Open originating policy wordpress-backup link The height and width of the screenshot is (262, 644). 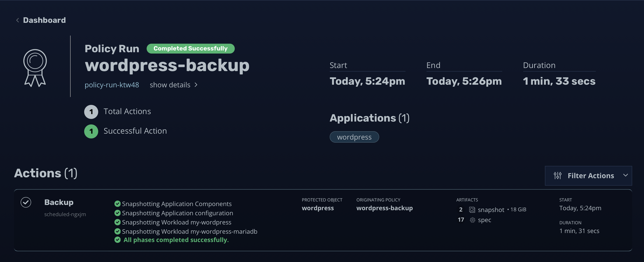(x=384, y=208)
